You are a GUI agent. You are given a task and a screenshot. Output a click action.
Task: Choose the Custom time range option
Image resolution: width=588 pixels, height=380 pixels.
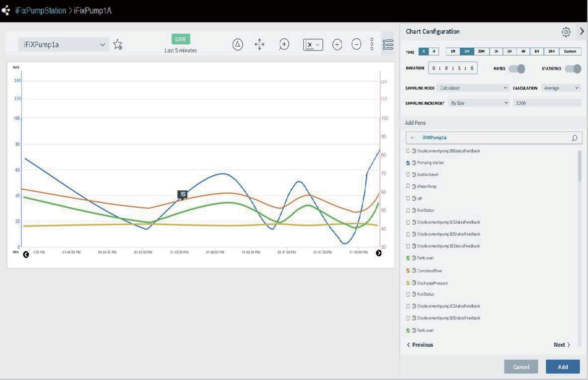570,52
